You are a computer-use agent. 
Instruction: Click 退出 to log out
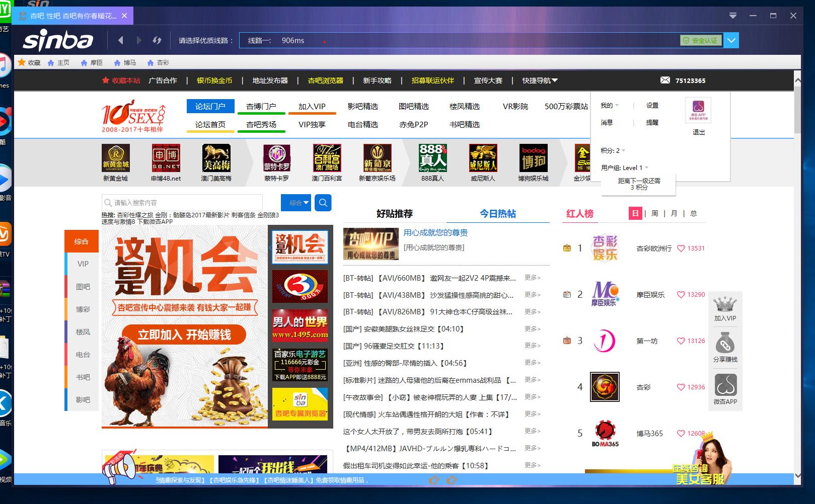(699, 132)
